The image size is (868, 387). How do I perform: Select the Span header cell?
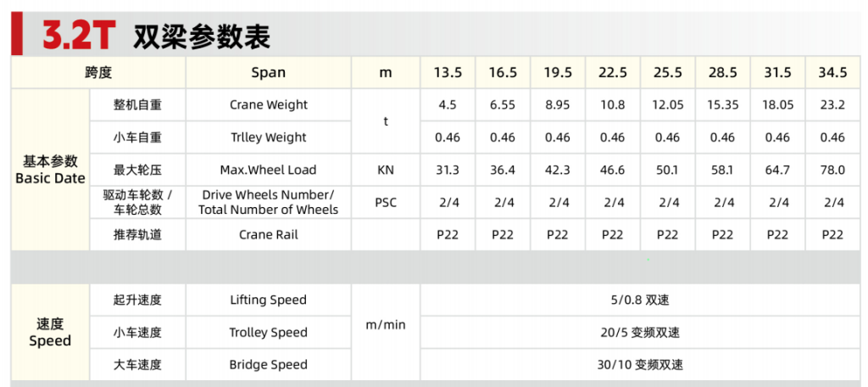point(269,73)
